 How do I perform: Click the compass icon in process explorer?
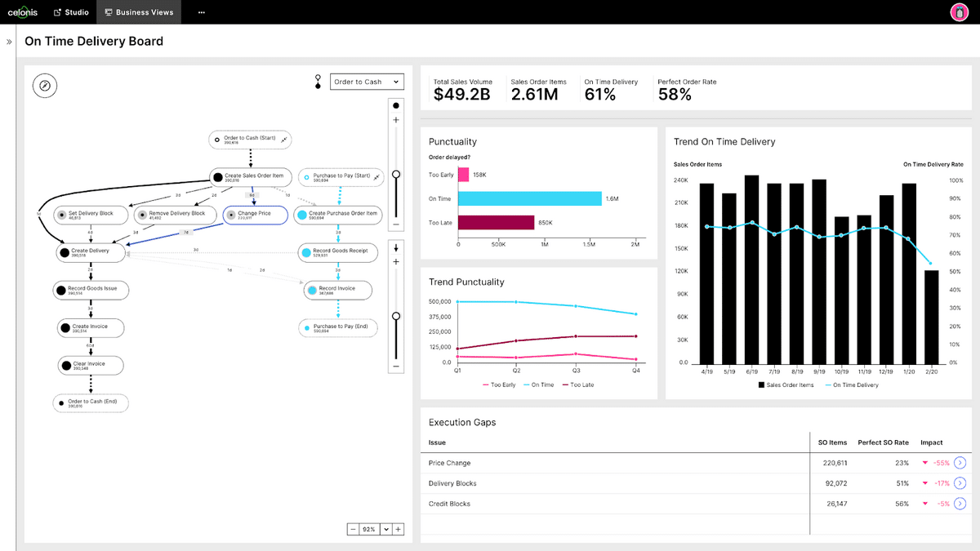coord(45,85)
